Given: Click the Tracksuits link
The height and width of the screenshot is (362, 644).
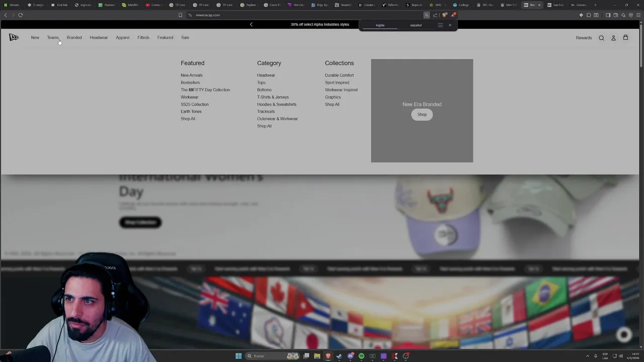Looking at the screenshot, I should [266, 112].
